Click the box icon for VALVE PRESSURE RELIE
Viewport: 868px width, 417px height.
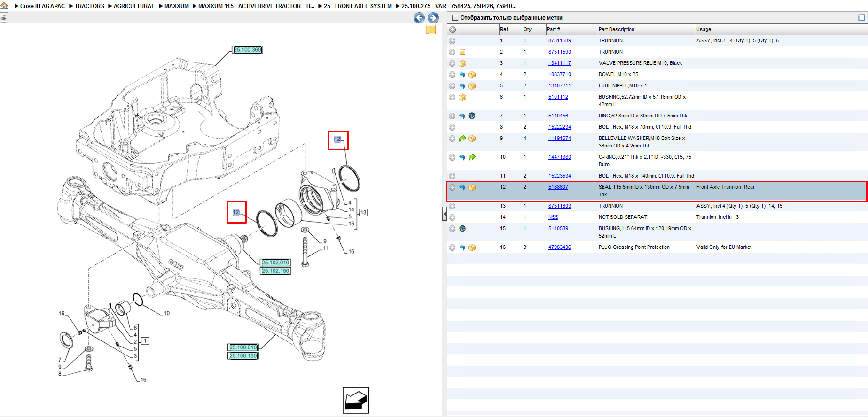[x=462, y=63]
